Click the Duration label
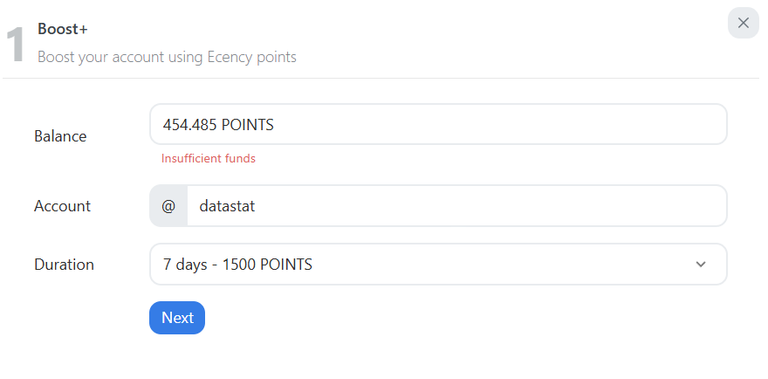This screenshot has width=768, height=379. pyautogui.click(x=64, y=264)
